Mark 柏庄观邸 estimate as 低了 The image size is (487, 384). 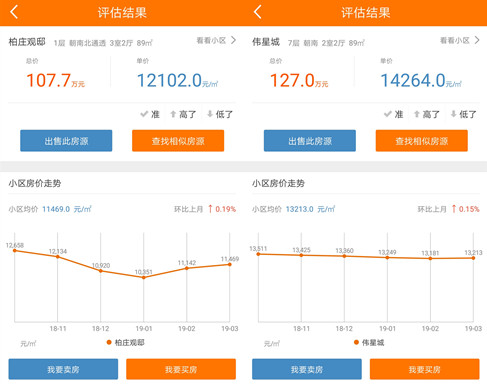220,114
